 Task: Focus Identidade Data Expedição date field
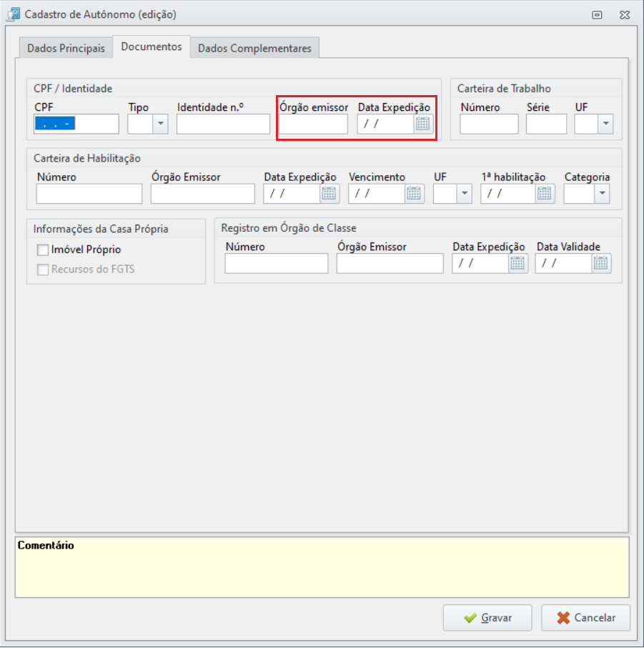tap(386, 124)
